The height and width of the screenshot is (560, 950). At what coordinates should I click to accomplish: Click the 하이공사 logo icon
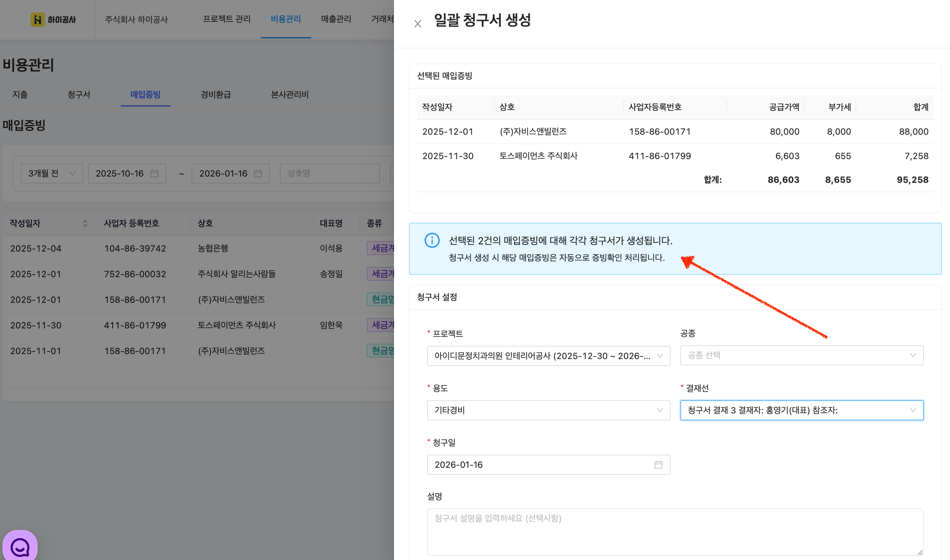point(38,20)
